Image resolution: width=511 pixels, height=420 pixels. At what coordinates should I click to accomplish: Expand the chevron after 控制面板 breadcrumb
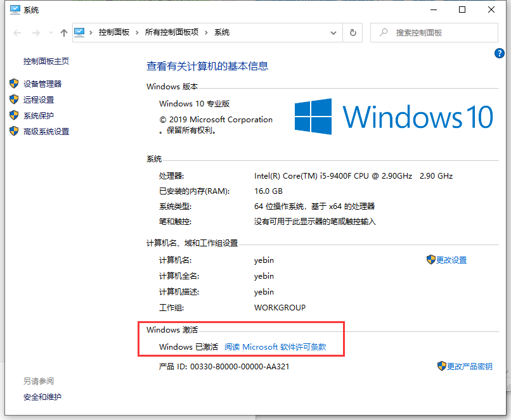pos(138,32)
